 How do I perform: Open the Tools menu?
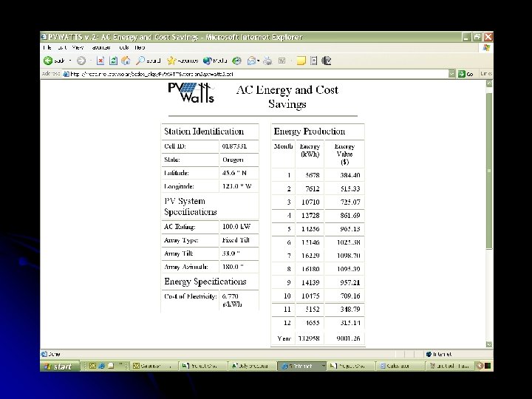[124, 47]
